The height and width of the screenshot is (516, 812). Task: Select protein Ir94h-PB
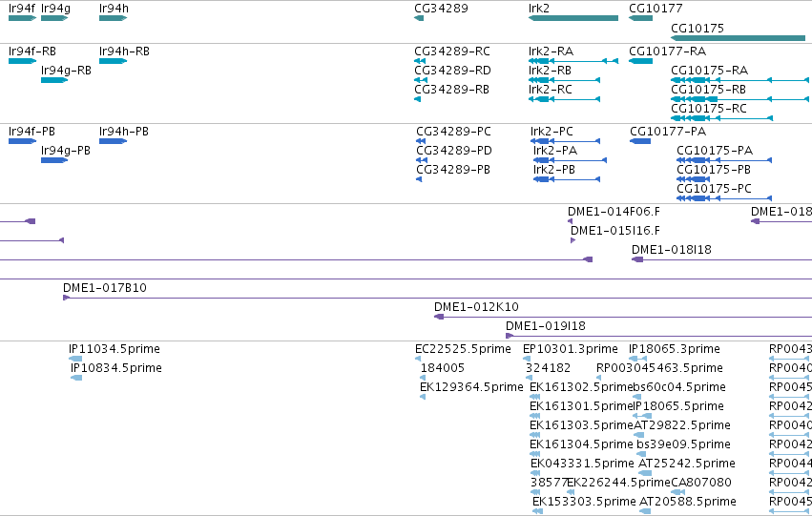click(113, 141)
